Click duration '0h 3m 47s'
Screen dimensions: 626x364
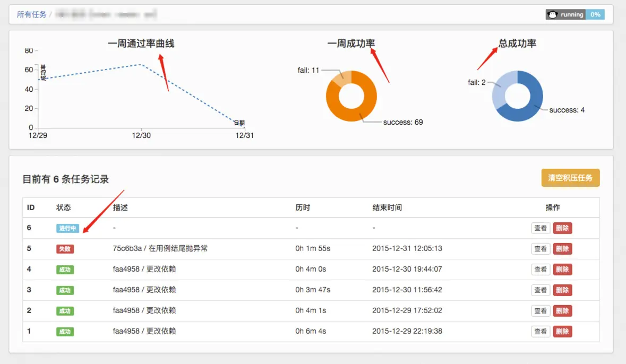click(313, 290)
